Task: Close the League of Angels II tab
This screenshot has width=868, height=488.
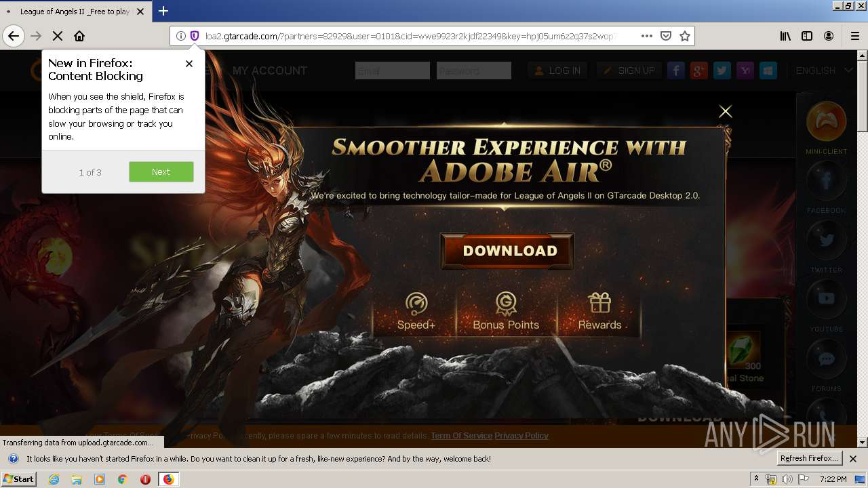Action: (x=140, y=12)
